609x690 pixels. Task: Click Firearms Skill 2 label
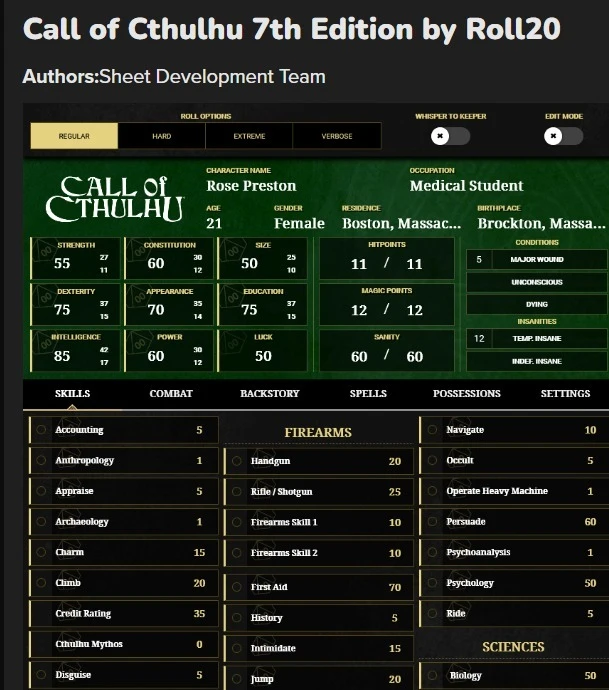click(x=284, y=553)
